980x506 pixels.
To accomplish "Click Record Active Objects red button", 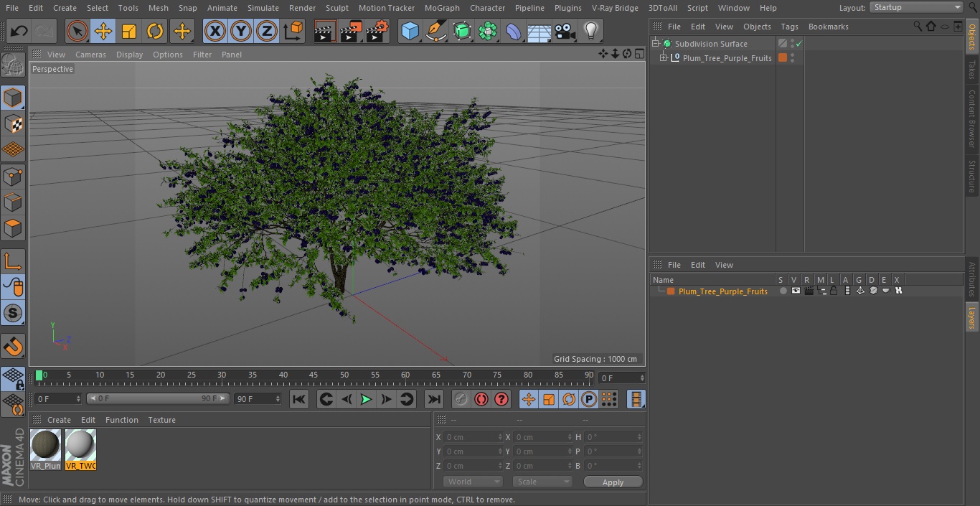I will tap(461, 399).
